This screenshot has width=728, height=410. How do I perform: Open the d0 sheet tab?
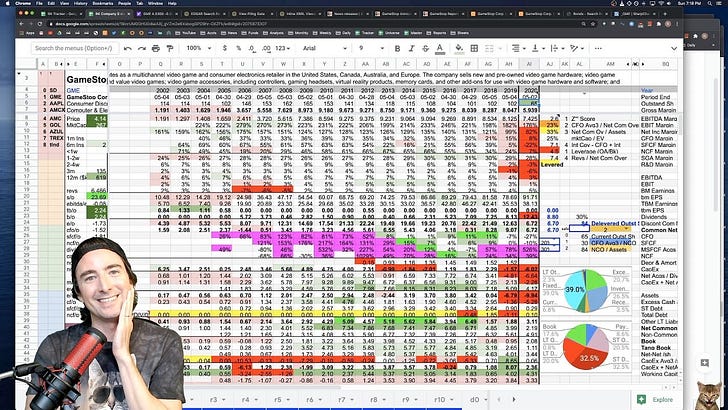click(478, 399)
